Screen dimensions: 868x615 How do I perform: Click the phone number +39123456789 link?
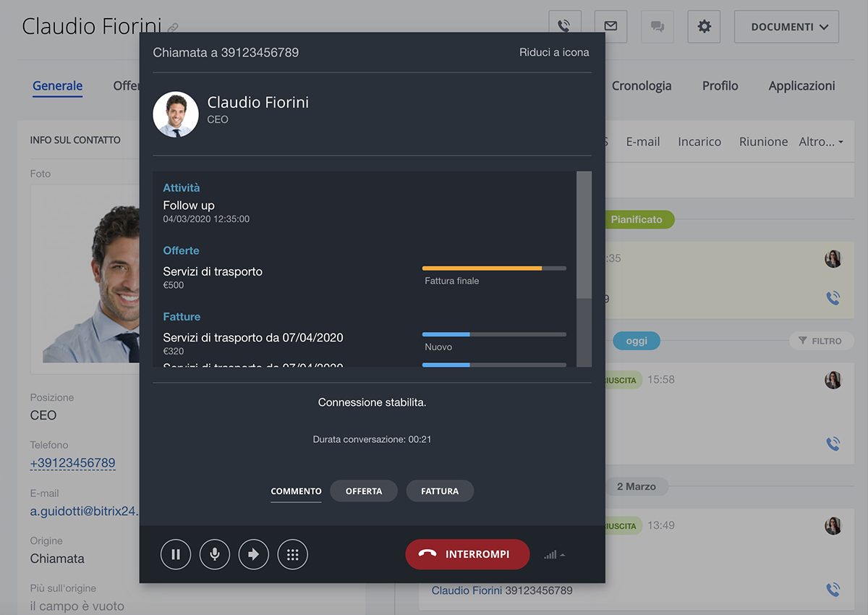click(x=72, y=463)
